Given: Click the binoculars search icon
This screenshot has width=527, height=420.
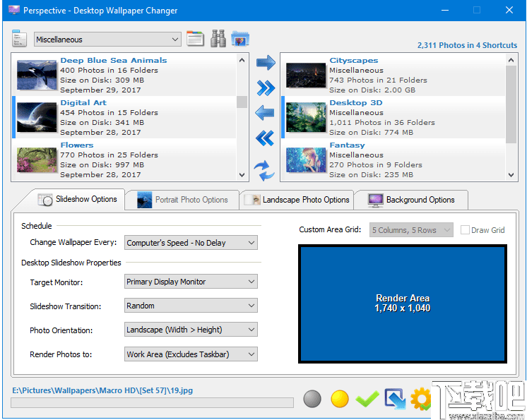Looking at the screenshot, I should pos(218,39).
